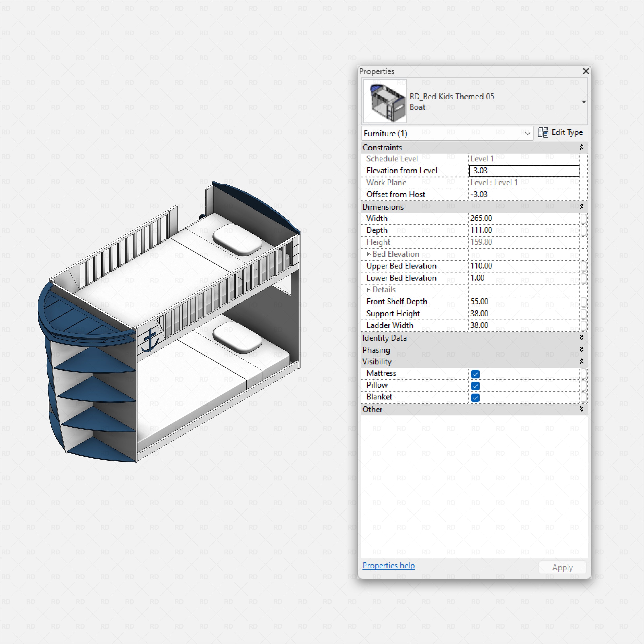Image resolution: width=644 pixels, height=644 pixels.
Task: Click the Elevation from Level value field
Action: [523, 170]
